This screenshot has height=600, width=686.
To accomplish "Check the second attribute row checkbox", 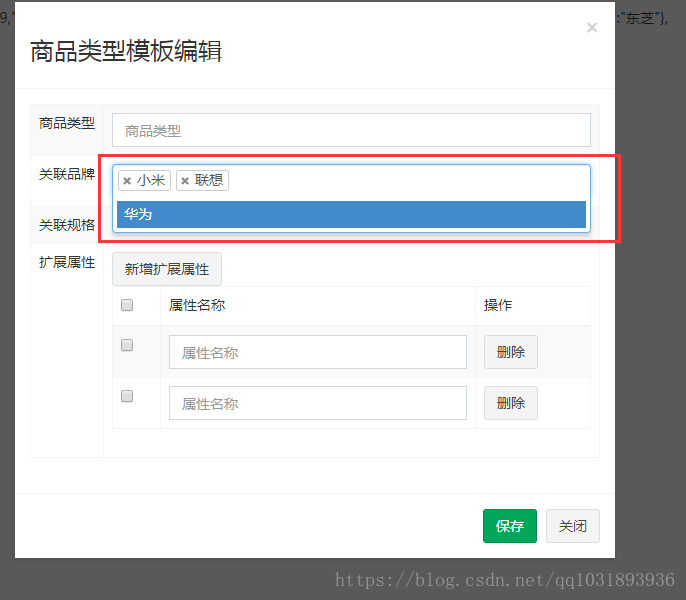I will coord(127,396).
